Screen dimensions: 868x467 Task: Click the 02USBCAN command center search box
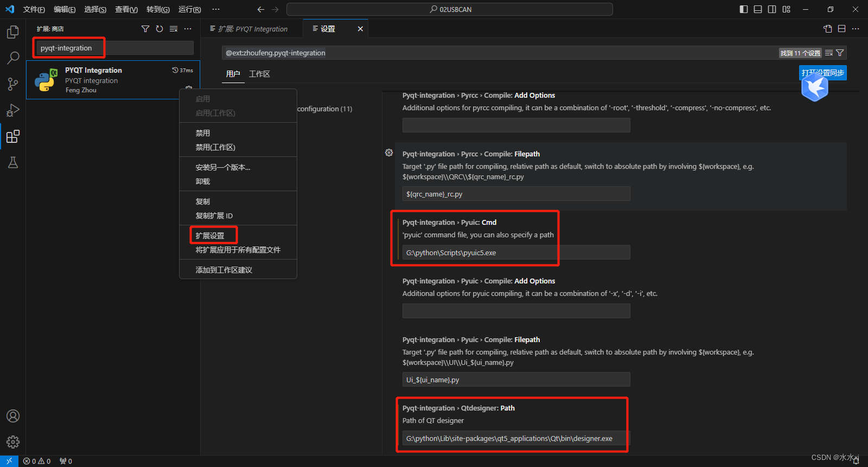point(450,9)
